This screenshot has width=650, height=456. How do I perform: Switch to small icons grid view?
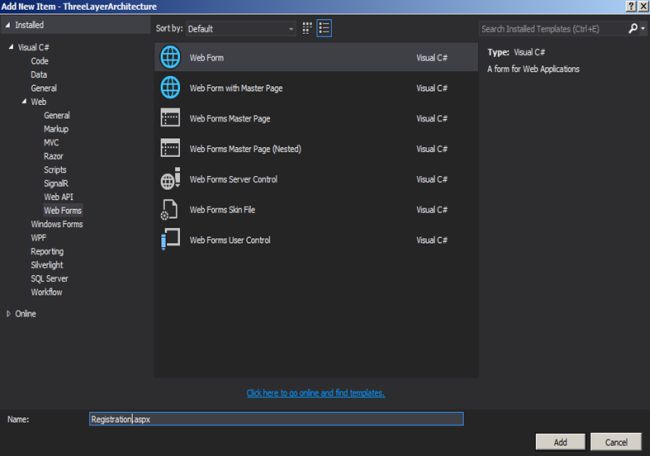pos(307,28)
